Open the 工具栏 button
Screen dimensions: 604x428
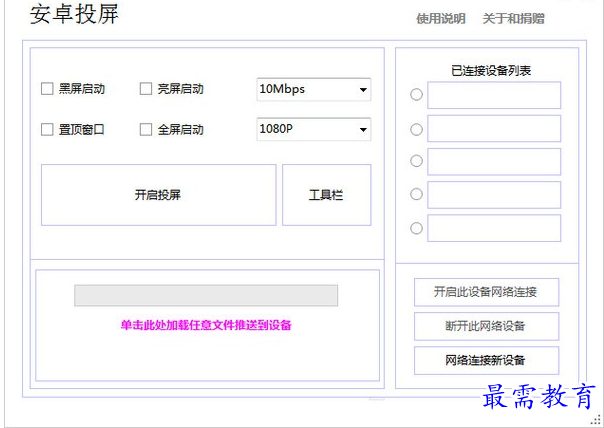[327, 195]
